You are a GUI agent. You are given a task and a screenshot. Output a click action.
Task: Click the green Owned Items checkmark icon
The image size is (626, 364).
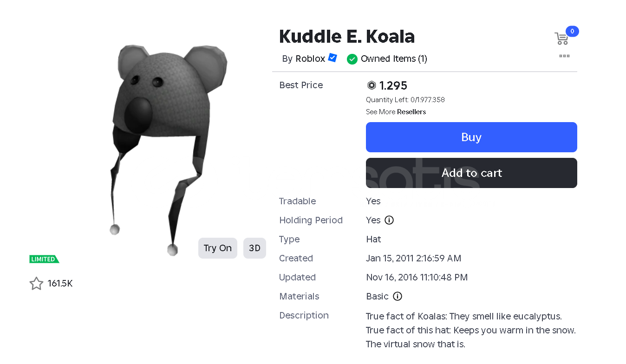pos(352,59)
